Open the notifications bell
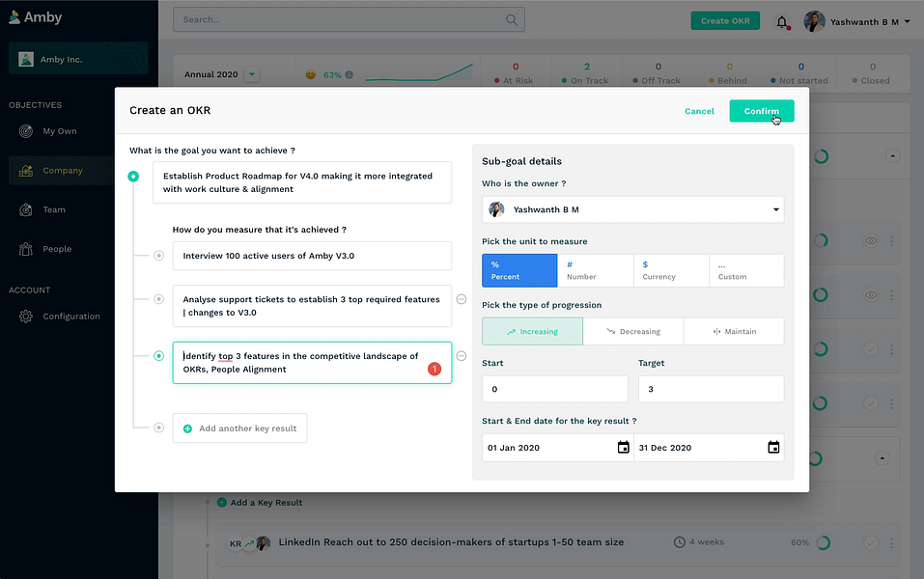 (x=782, y=22)
